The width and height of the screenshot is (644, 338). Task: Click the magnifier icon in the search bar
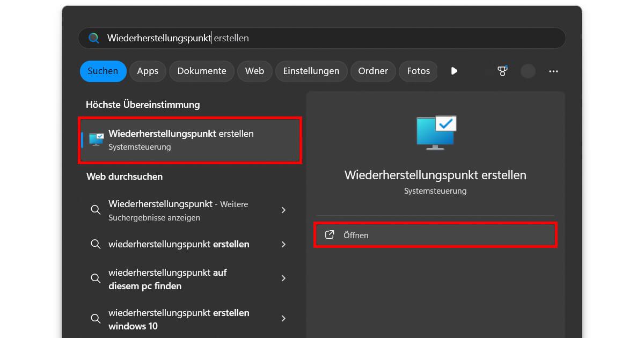[x=93, y=38]
